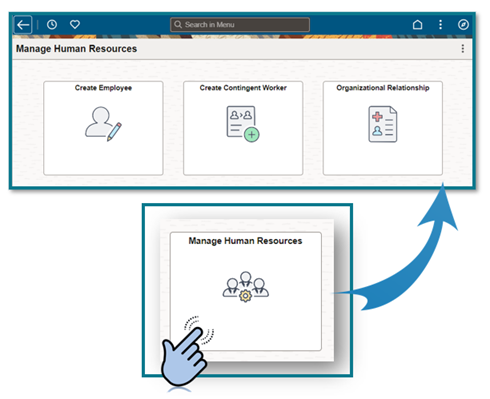Click the Organizational Relationship tile label
Image resolution: width=490 pixels, height=399 pixels.
click(383, 88)
